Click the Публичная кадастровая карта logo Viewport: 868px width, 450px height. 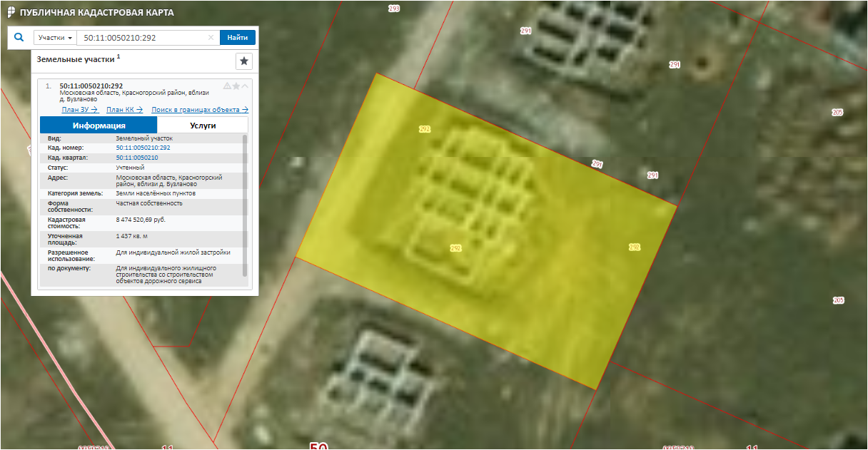point(11,13)
